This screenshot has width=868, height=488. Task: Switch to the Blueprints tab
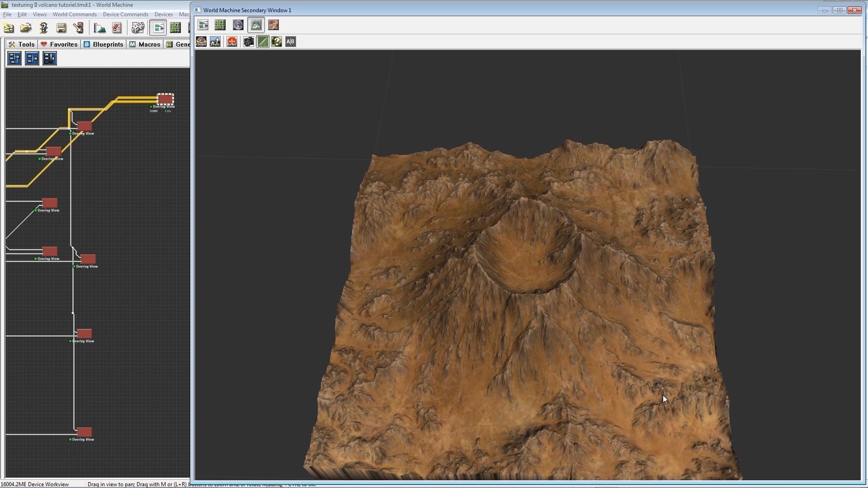point(103,44)
